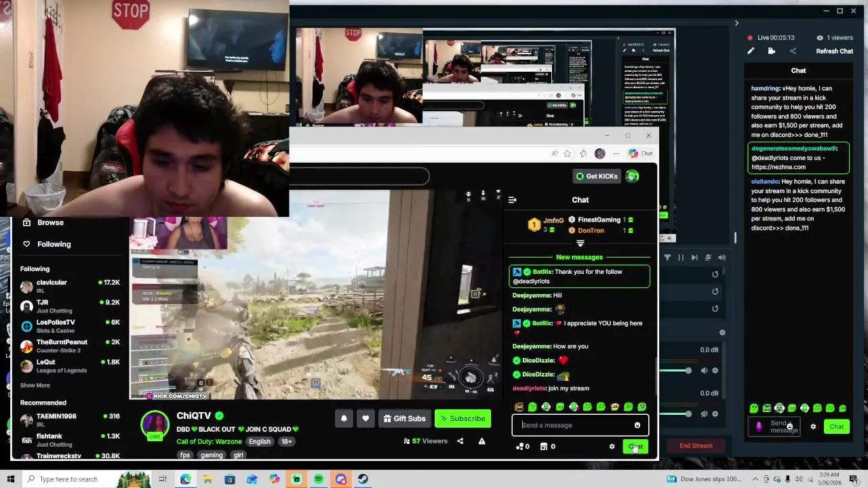This screenshot has height=488, width=868.
Task: Open Kick chat settings gear
Action: tap(612, 447)
